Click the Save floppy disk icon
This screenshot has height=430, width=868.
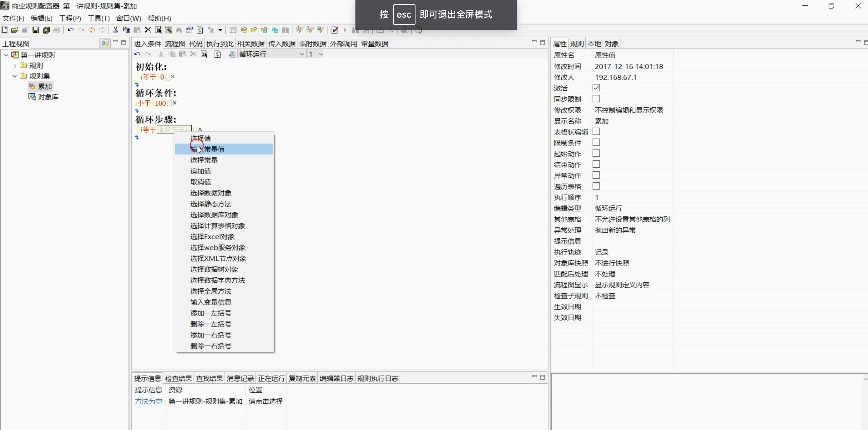(35, 30)
